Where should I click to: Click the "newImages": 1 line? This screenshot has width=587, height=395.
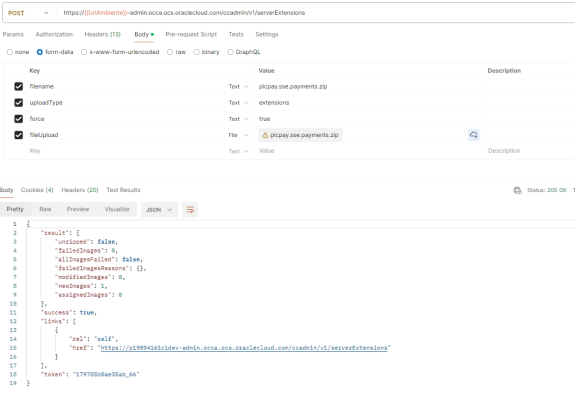click(x=81, y=286)
